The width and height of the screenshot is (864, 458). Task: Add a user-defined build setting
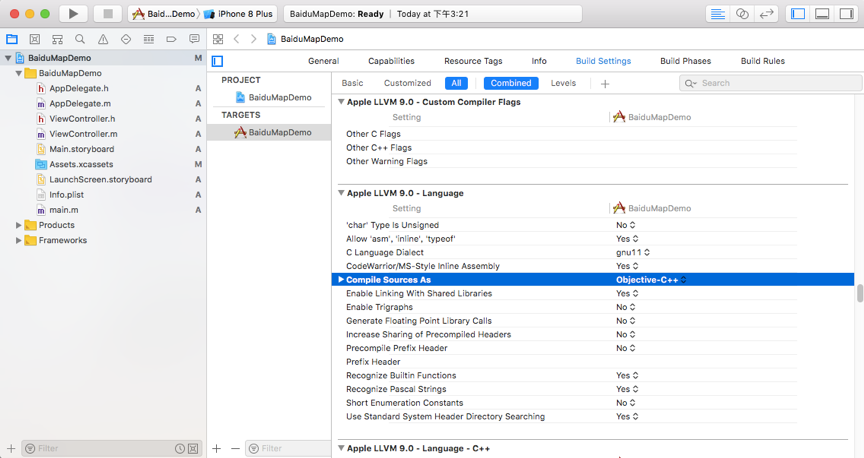point(605,84)
